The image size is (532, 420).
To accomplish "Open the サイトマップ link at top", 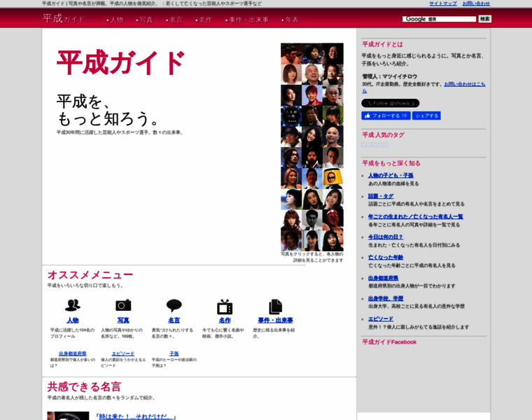I will coord(442,3).
